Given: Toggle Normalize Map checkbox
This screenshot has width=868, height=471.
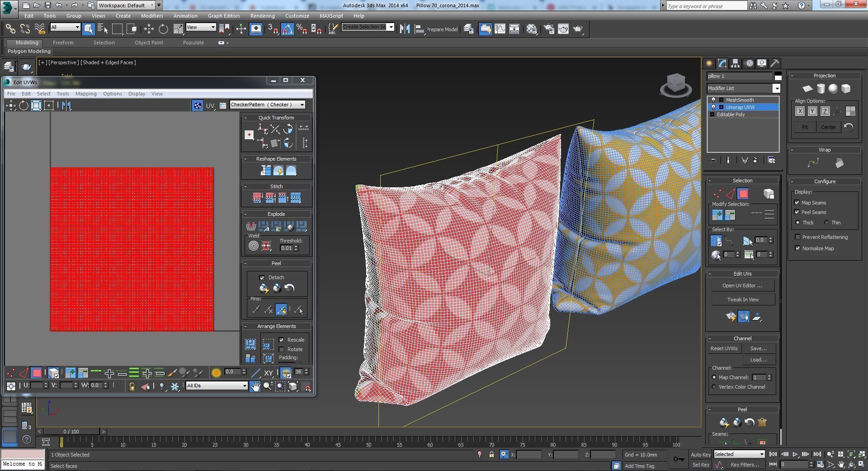Looking at the screenshot, I should (x=797, y=248).
